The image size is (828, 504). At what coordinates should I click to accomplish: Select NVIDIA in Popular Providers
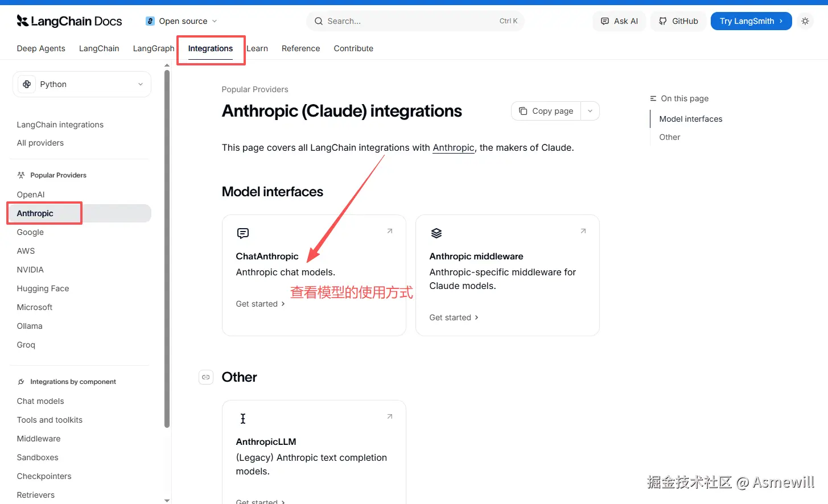tap(30, 270)
